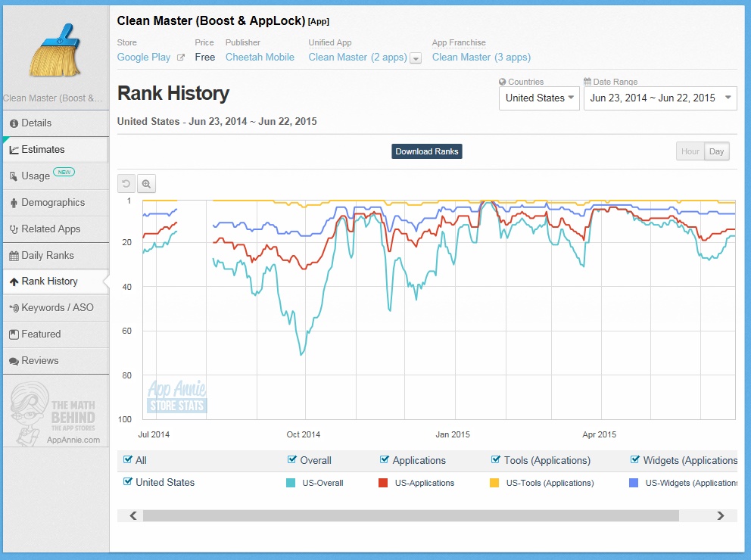Click the Reviews speech bubble icon

[x=14, y=361]
